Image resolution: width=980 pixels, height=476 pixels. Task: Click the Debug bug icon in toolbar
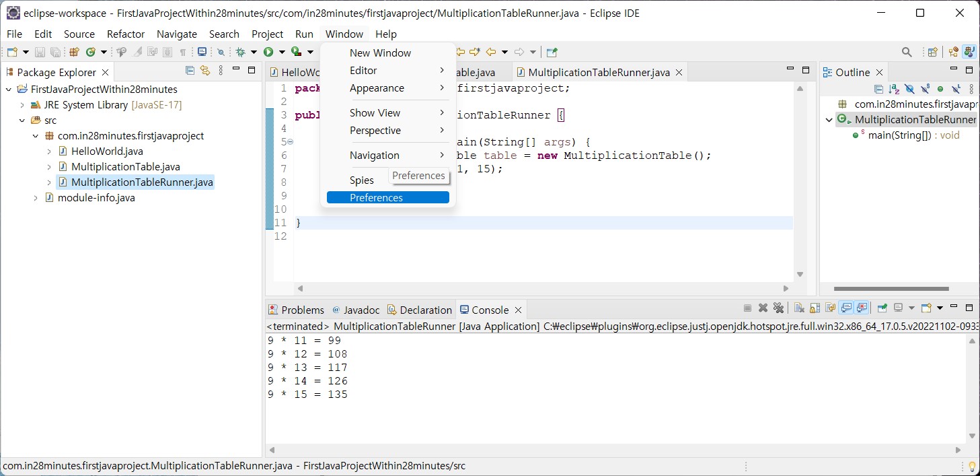click(240, 52)
